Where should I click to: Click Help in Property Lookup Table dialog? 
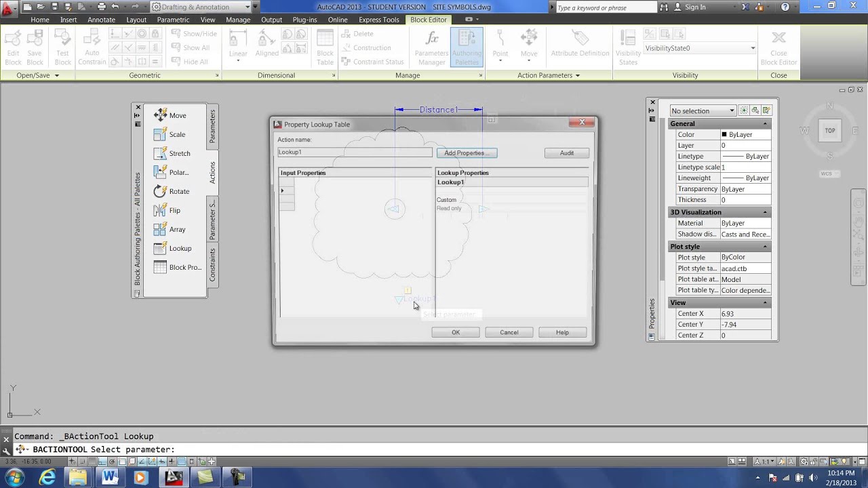click(562, 332)
